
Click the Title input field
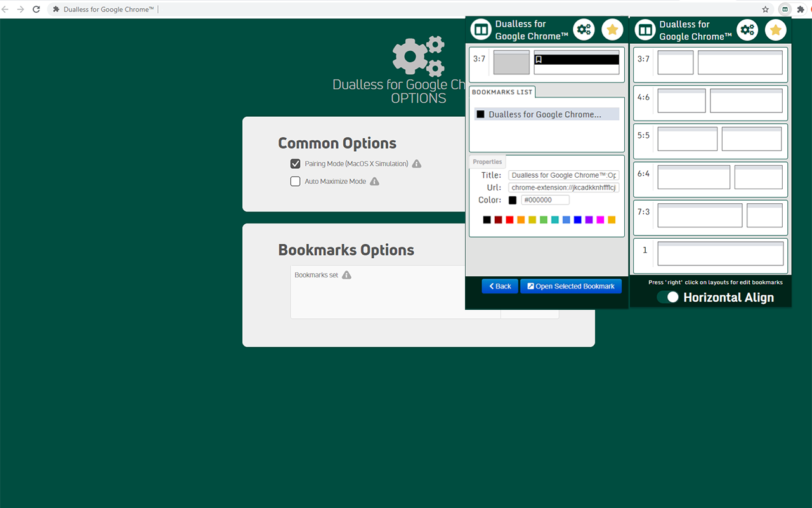564,175
